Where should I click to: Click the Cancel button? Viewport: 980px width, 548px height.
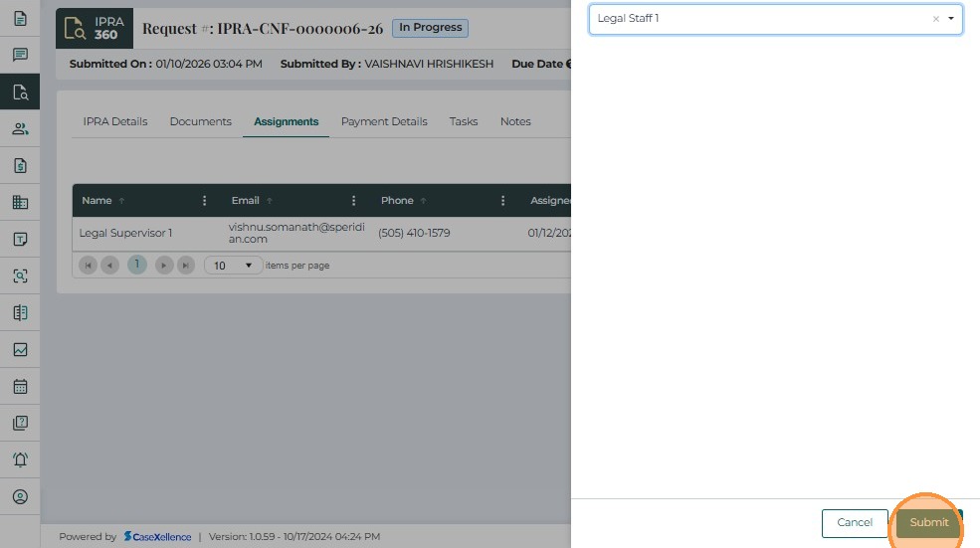point(855,523)
